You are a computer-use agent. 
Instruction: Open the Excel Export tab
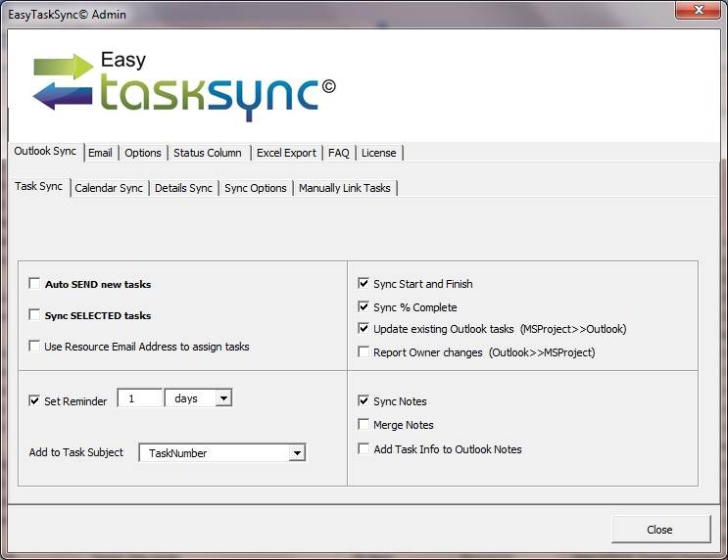pyautogui.click(x=286, y=153)
